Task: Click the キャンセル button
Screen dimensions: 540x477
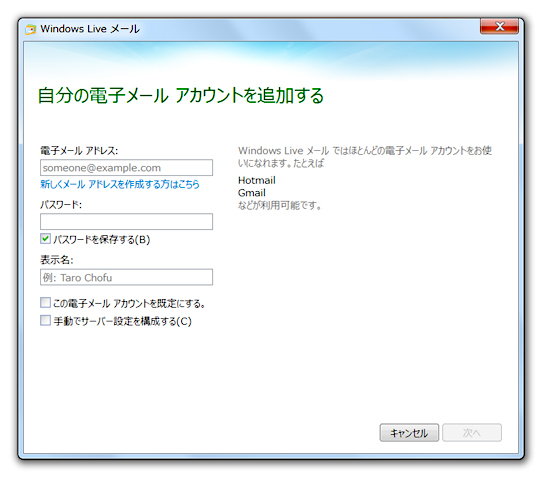Action: click(x=409, y=433)
